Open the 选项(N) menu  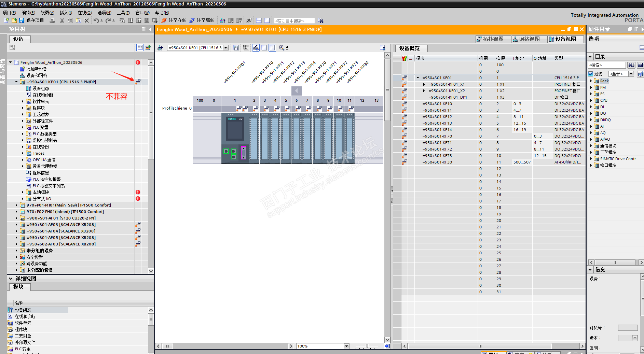(104, 13)
